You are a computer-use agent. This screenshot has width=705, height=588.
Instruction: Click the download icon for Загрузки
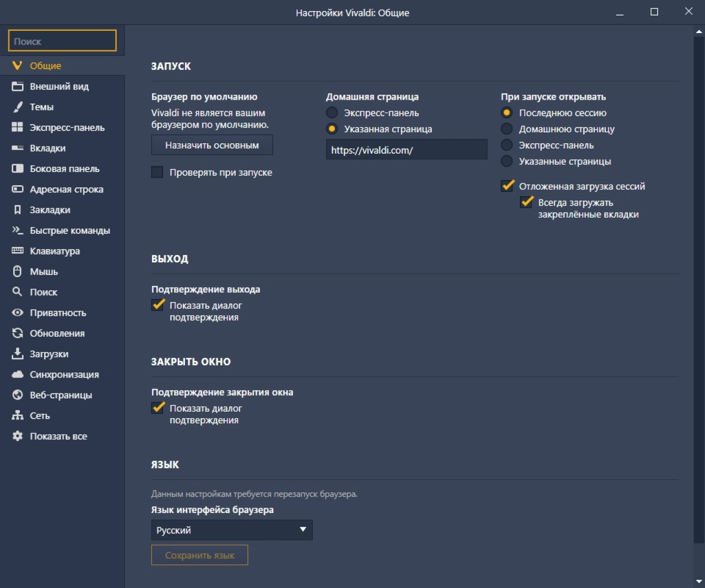(x=18, y=354)
